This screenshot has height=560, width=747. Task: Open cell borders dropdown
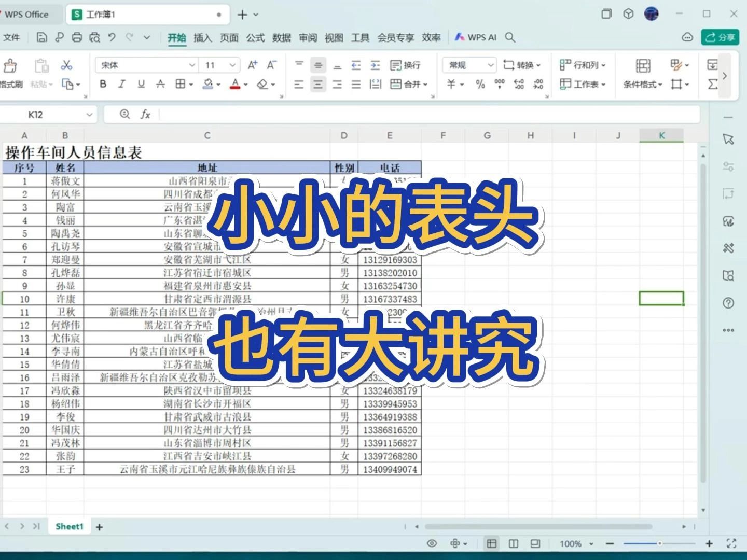[x=184, y=84]
